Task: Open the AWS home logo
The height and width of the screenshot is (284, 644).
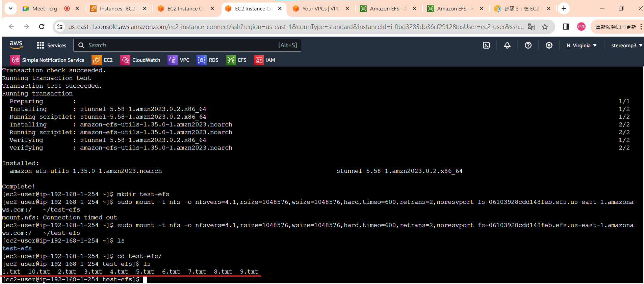Action: pyautogui.click(x=16, y=45)
